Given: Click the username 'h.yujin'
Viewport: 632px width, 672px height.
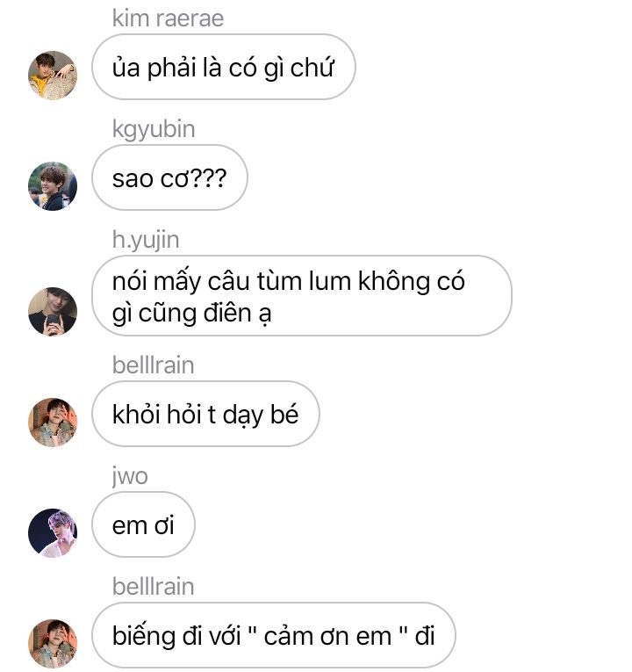Looking at the screenshot, I should [x=146, y=240].
